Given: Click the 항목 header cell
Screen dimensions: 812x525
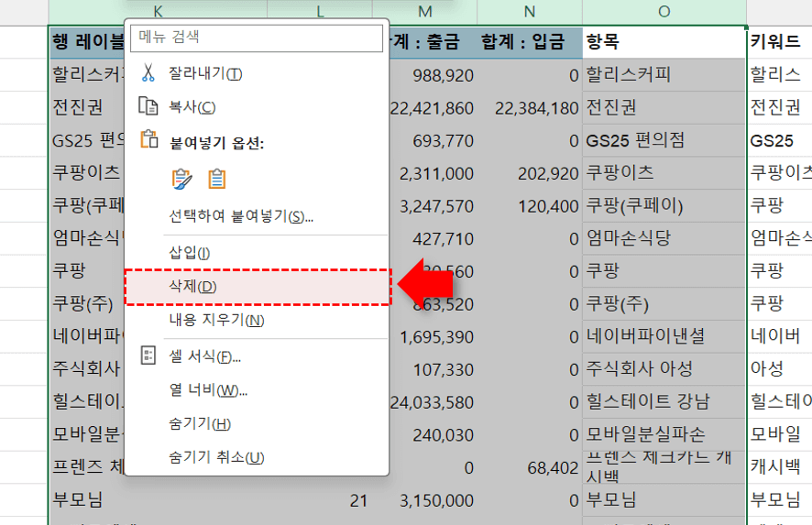Looking at the screenshot, I should pos(664,41).
